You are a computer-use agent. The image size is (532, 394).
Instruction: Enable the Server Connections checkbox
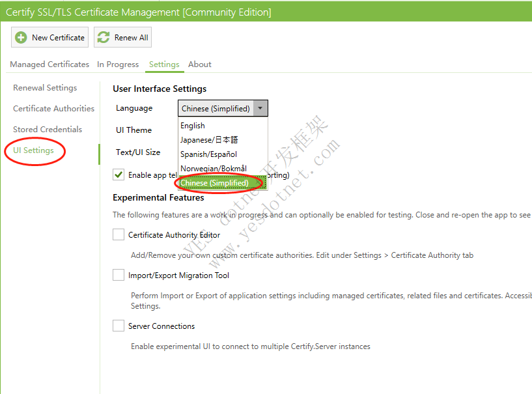(119, 326)
